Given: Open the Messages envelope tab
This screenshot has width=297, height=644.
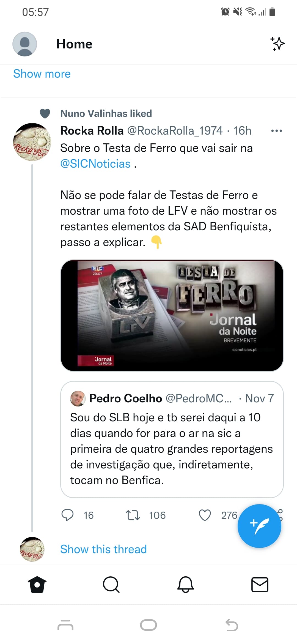Looking at the screenshot, I should tap(260, 584).
